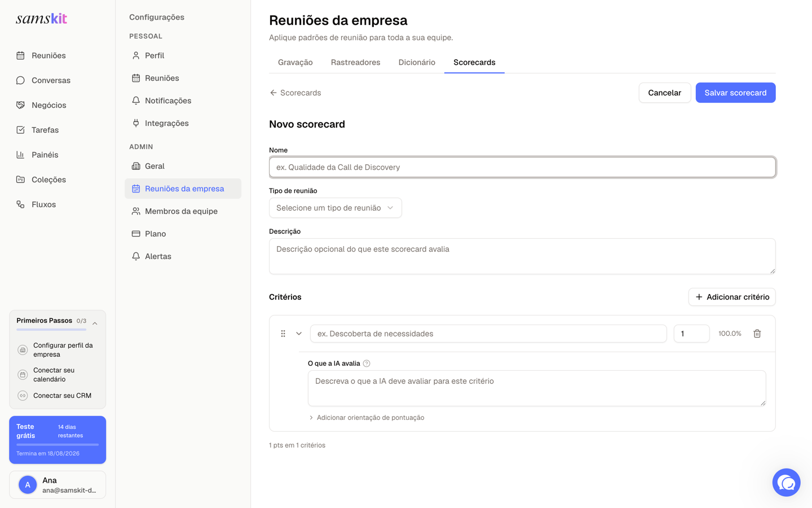Select the Scorecards tab

click(474, 63)
